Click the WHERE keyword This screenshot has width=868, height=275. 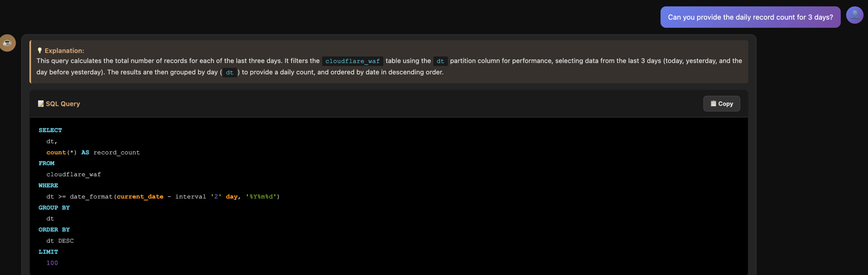[48, 186]
